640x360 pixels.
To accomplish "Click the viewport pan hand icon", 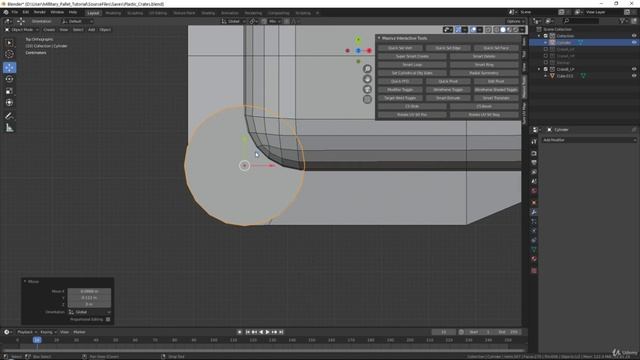I will (367, 79).
